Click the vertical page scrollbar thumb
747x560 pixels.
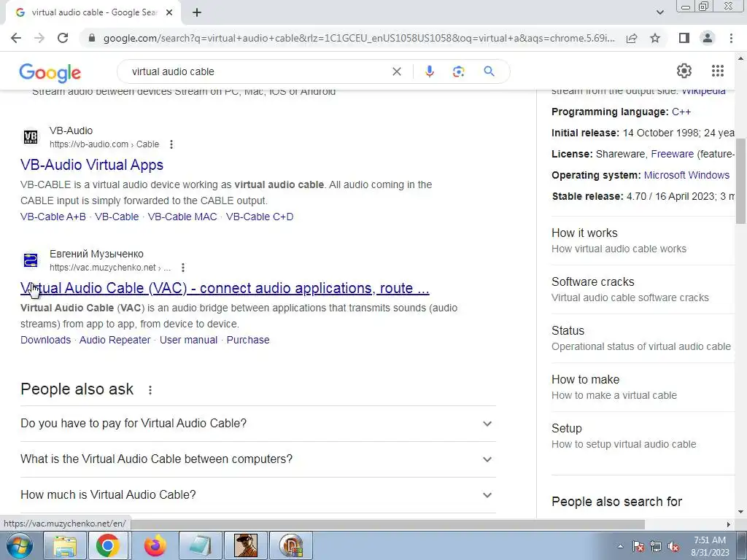click(741, 181)
